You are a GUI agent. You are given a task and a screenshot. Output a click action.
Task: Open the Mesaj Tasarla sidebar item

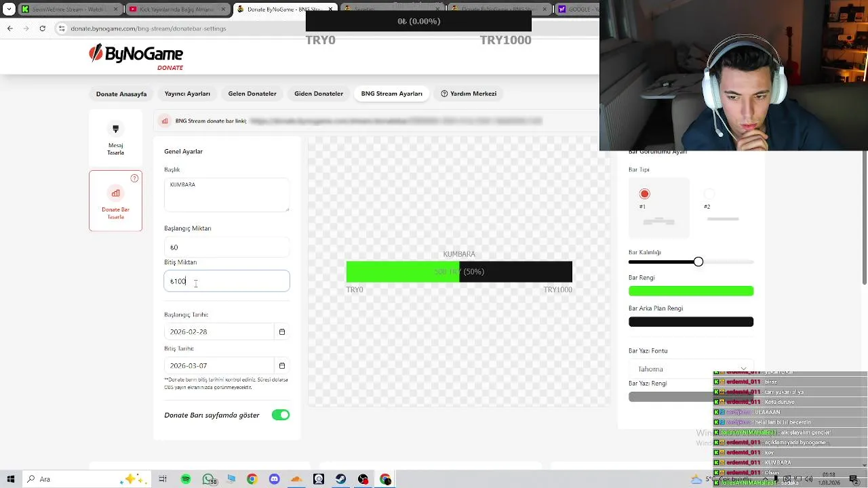point(115,138)
